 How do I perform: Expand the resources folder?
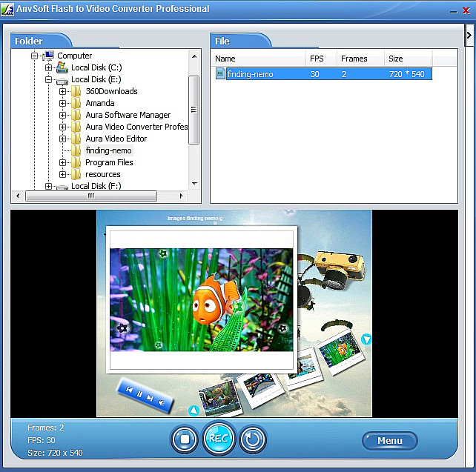coord(62,174)
